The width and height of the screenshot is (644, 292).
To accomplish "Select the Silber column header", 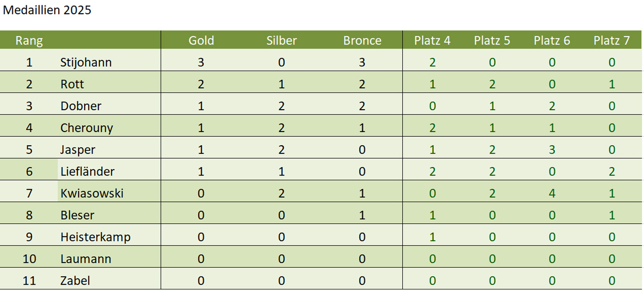I will (281, 40).
